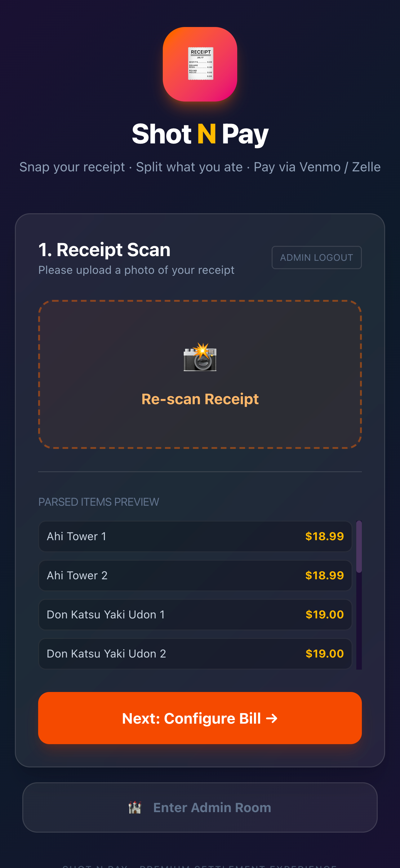
Task: Click the Shot N Pay title
Action: coord(200,134)
